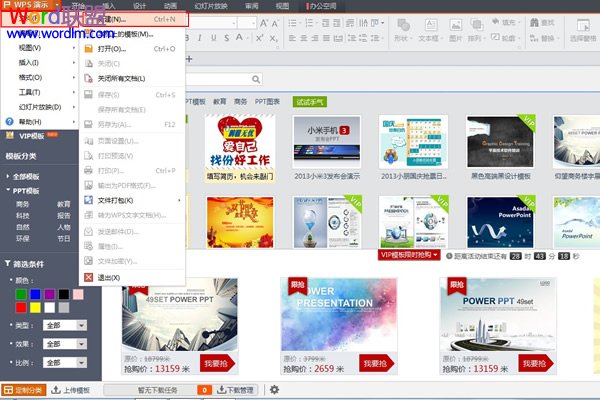
Task: Open the 格式(O) menu item
Action: (x=40, y=77)
